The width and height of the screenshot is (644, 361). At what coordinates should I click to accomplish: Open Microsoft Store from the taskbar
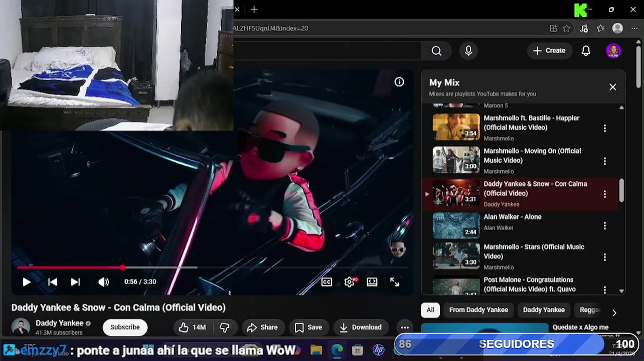(x=357, y=349)
